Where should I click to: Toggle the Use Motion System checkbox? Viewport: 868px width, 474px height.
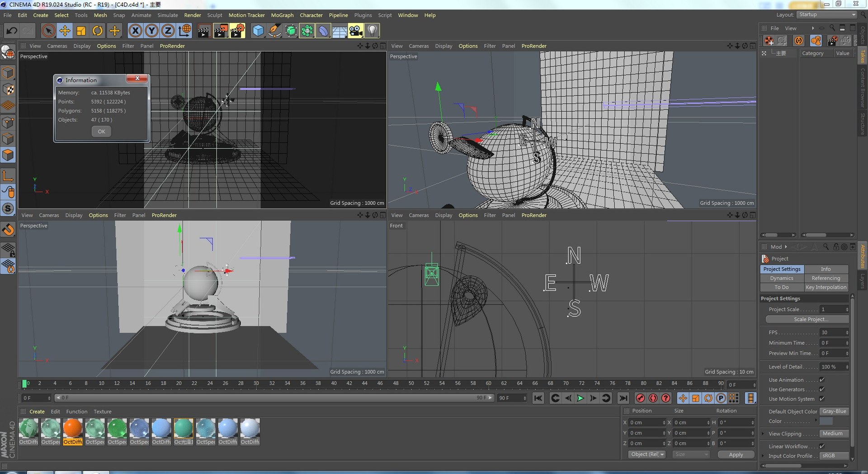[822, 399]
